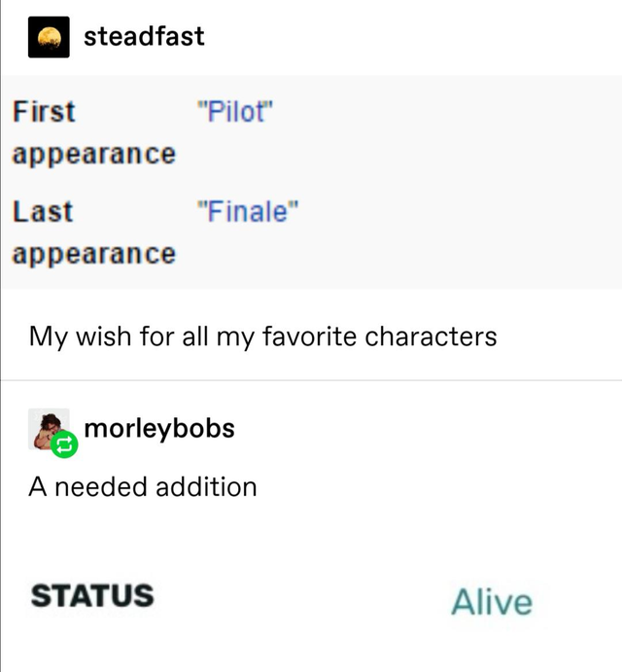Select the "Alive" status value

click(x=491, y=602)
